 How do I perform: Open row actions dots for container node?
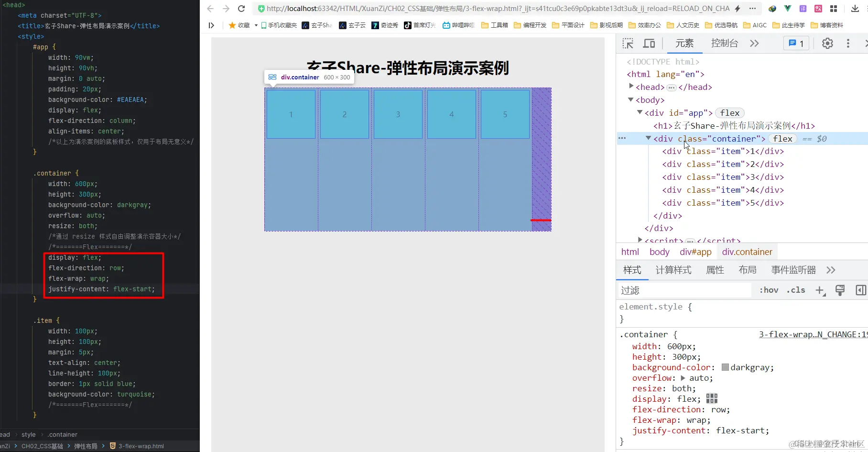tap(622, 138)
